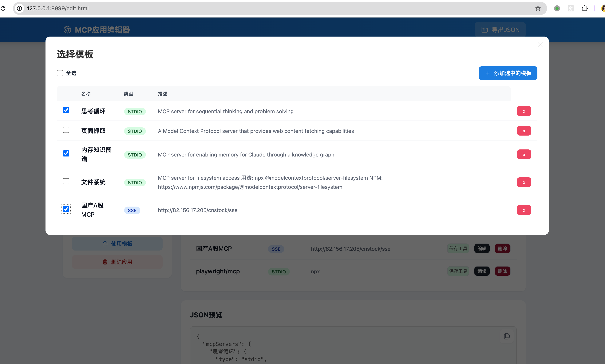Check the 页面抓取 template checkbox
Screen dimensions: 605x364
(66, 130)
